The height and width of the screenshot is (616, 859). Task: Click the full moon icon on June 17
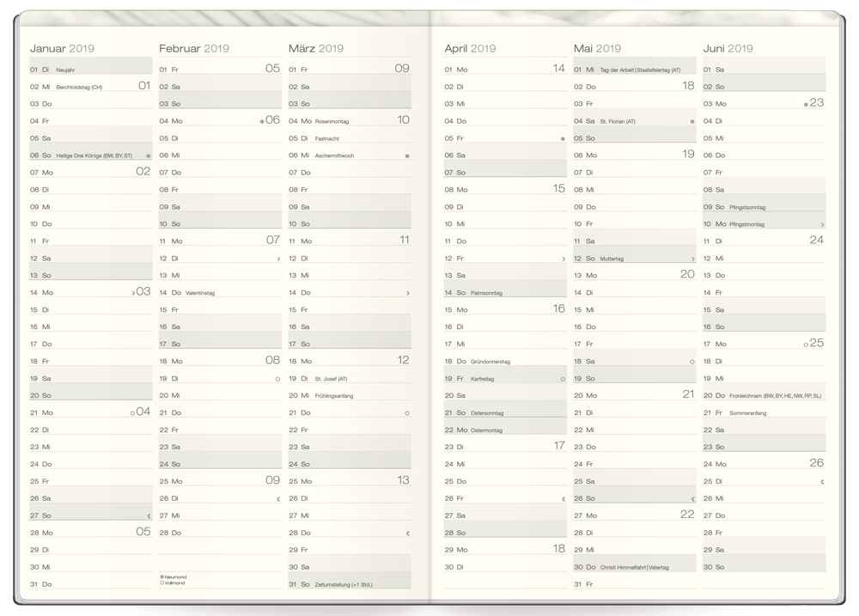[806, 344]
